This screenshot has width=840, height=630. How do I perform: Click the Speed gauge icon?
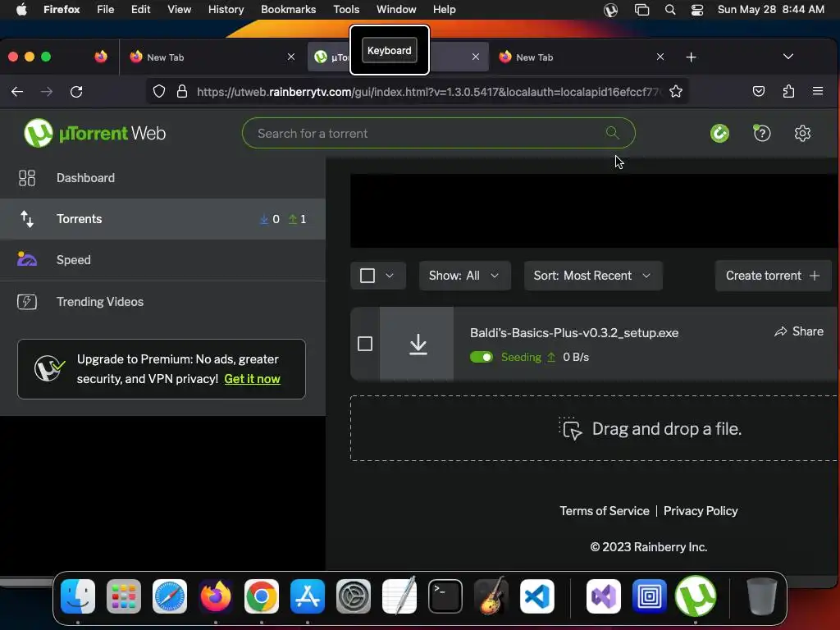click(x=27, y=259)
